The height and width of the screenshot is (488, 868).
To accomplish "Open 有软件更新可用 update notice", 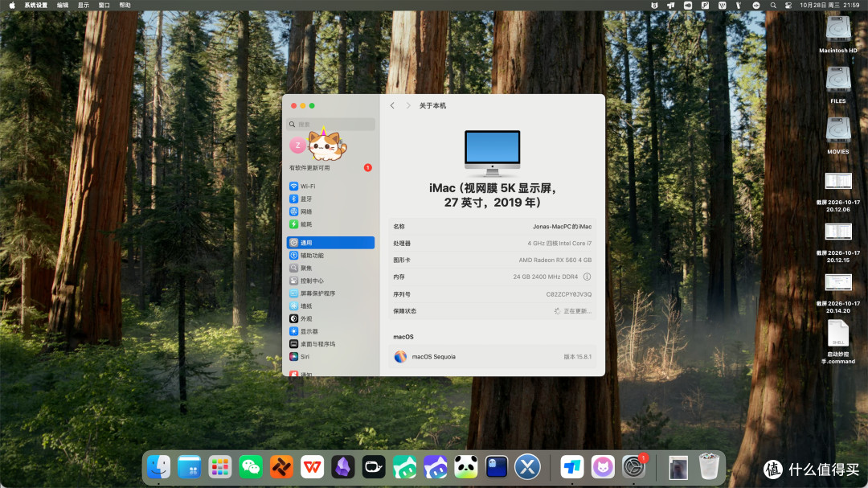I will coord(330,168).
